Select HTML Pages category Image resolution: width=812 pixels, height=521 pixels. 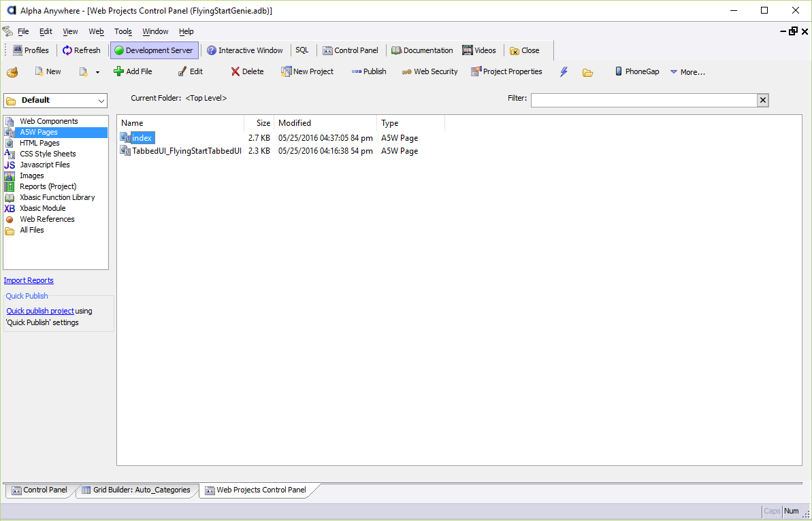pyautogui.click(x=39, y=143)
